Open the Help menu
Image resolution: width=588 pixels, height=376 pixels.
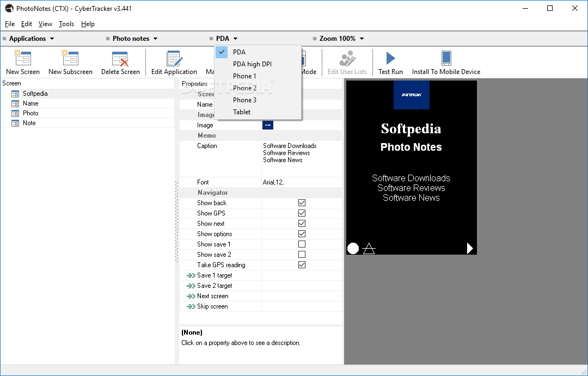coord(88,24)
